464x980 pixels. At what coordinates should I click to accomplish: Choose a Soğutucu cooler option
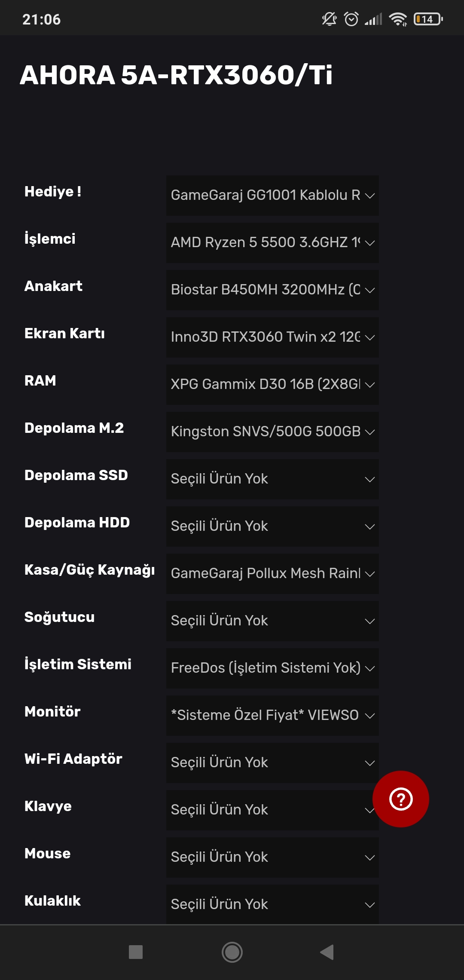272,621
